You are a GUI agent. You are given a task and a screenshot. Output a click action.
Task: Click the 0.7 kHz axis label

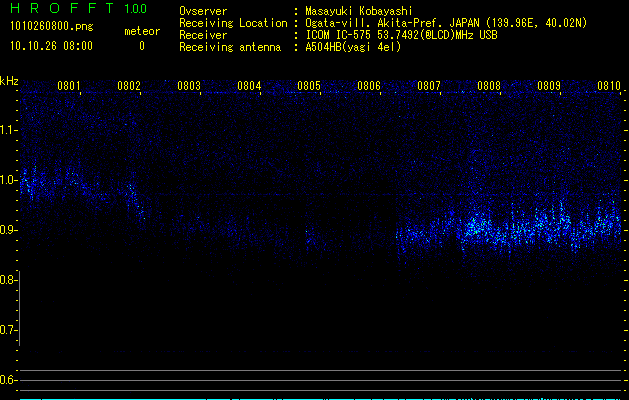[8, 330]
